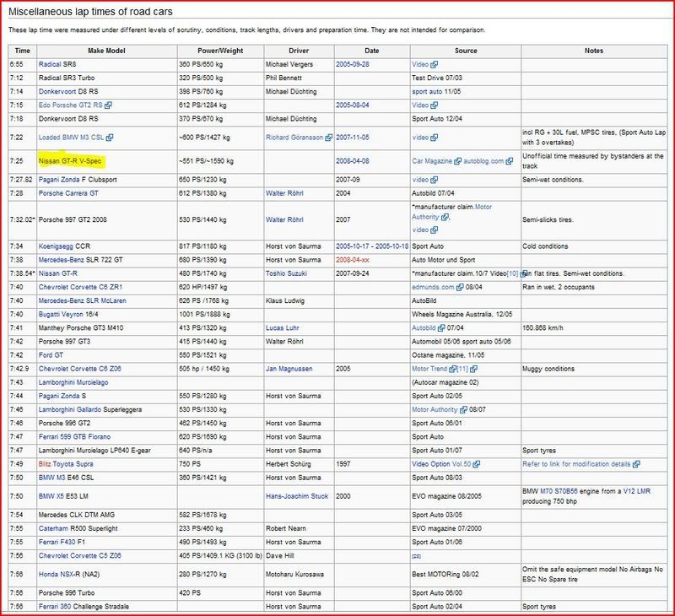Image resolution: width=675 pixels, height=616 pixels.
Task: Open the Toyota Supra link
Action: click(73, 464)
